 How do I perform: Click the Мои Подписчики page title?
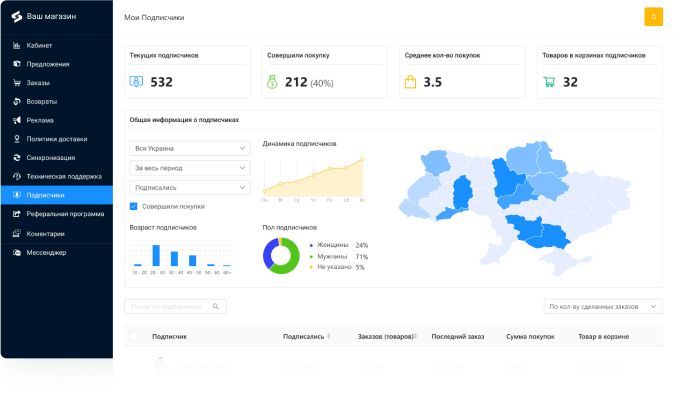click(x=154, y=17)
